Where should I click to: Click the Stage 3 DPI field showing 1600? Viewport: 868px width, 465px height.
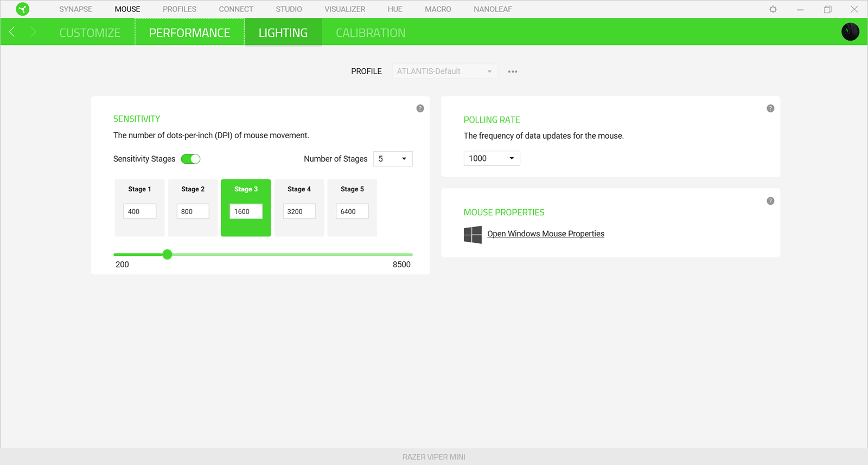246,211
